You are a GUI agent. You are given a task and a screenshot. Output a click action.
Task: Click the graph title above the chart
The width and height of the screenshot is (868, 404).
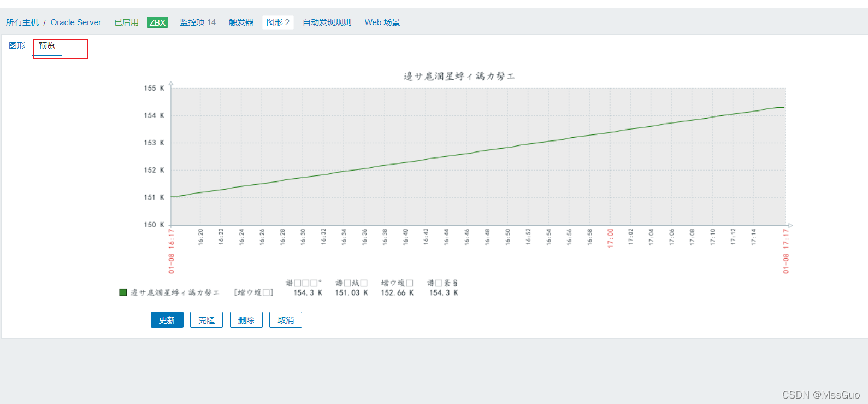[x=459, y=77]
